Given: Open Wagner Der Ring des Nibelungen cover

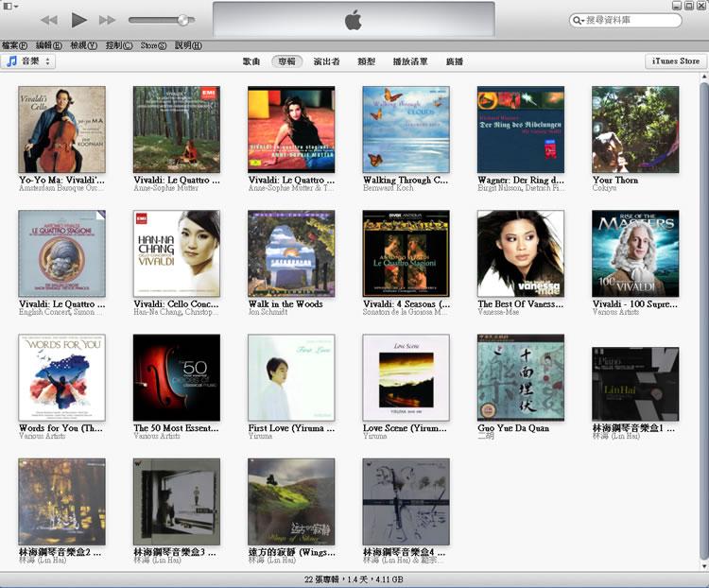Looking at the screenshot, I should pyautogui.click(x=521, y=130).
